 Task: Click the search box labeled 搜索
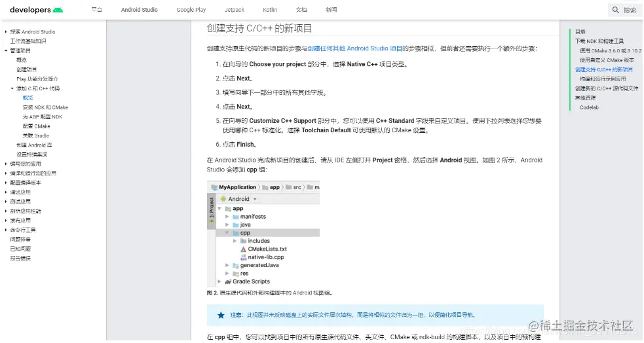click(624, 10)
